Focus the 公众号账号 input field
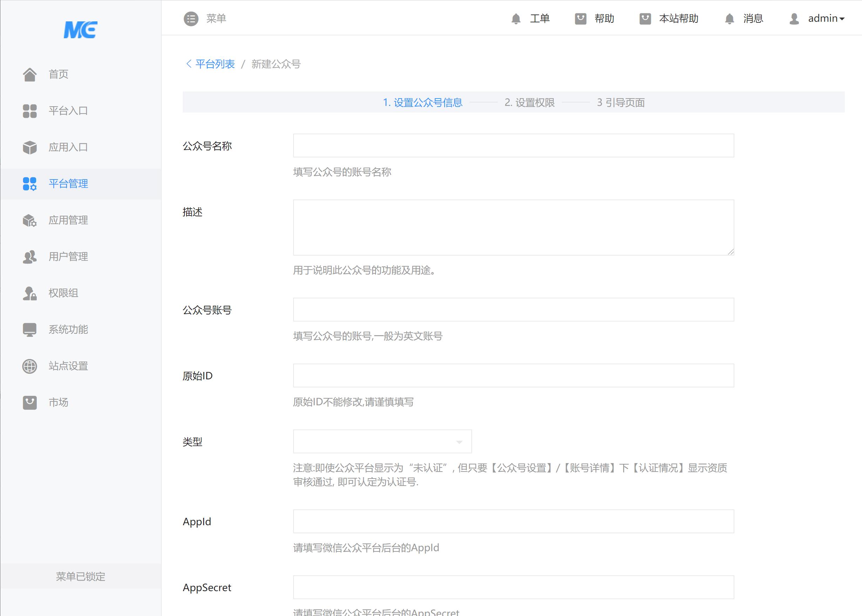The height and width of the screenshot is (616, 862). (x=513, y=310)
